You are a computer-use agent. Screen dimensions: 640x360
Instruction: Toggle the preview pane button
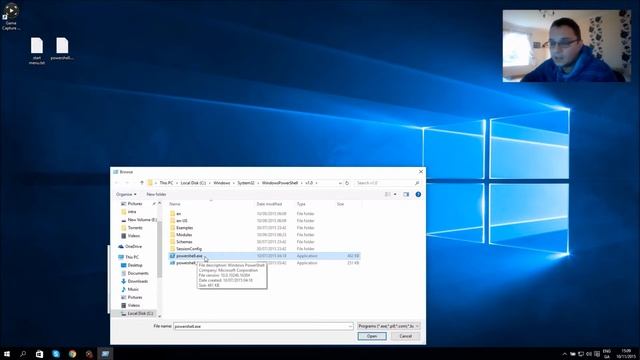pos(406,194)
